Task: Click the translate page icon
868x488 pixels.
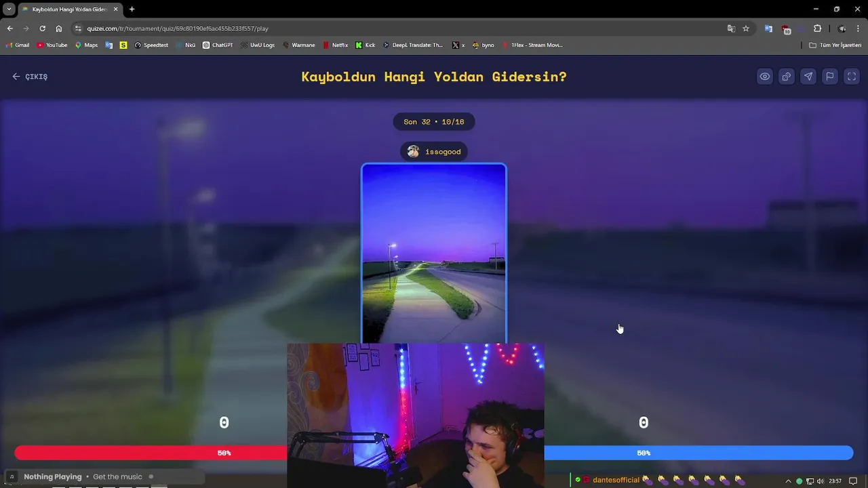Action: pos(731,28)
